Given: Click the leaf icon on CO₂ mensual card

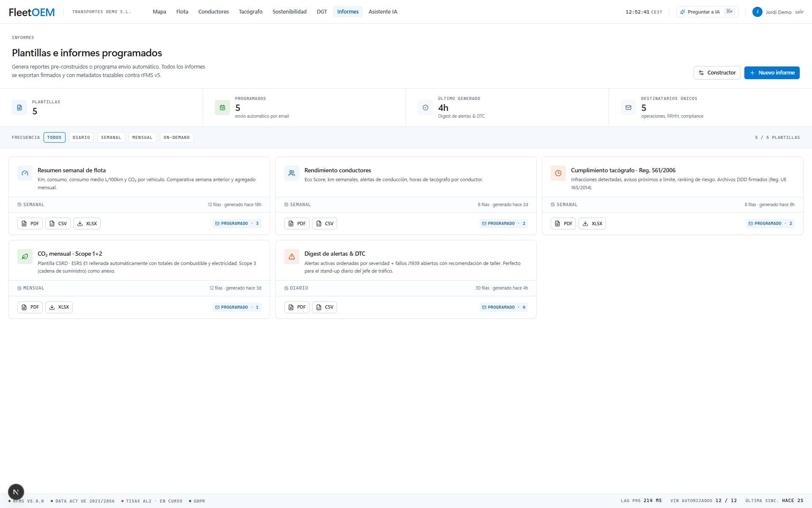Looking at the screenshot, I should coord(25,257).
